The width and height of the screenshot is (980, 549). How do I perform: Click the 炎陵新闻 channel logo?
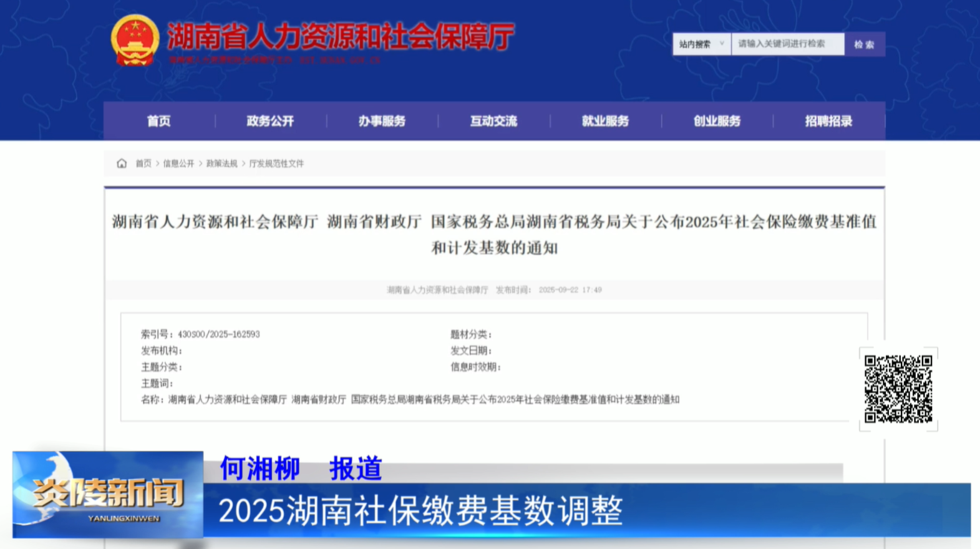pyautogui.click(x=108, y=494)
